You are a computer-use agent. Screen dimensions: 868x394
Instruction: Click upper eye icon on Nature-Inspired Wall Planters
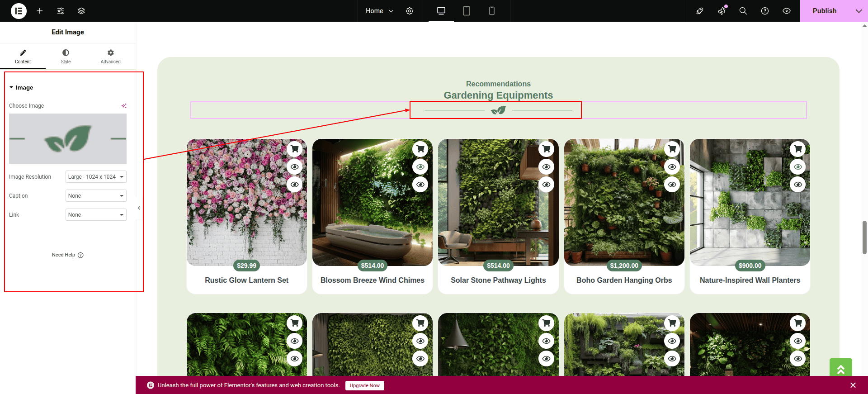tap(798, 167)
